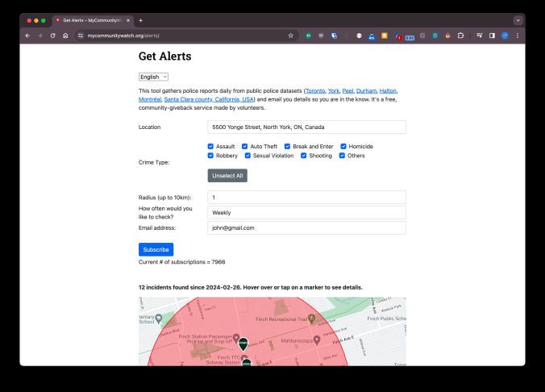The height and width of the screenshot is (392, 545).
Task: Toggle the Auto Theft checkbox
Action: coord(245,146)
